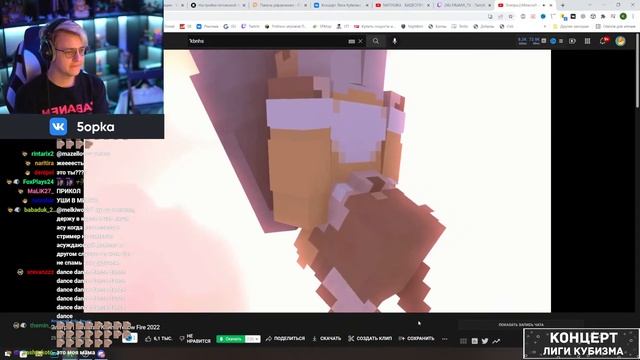This screenshot has height=360, width=640.
Task: Open the on-screen keyboard icon in search box
Action: [351, 41]
